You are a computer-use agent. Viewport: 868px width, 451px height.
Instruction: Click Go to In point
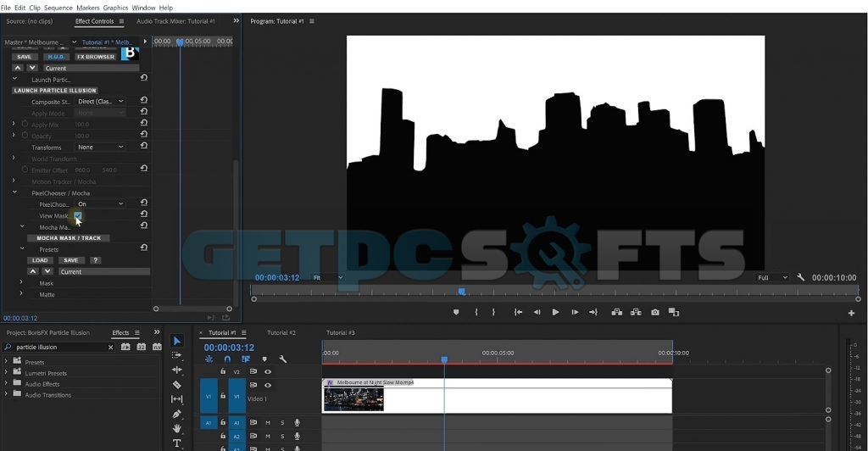pyautogui.click(x=518, y=313)
